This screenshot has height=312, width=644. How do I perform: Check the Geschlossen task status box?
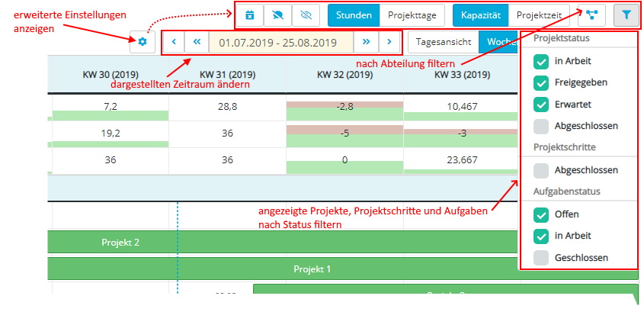click(541, 258)
